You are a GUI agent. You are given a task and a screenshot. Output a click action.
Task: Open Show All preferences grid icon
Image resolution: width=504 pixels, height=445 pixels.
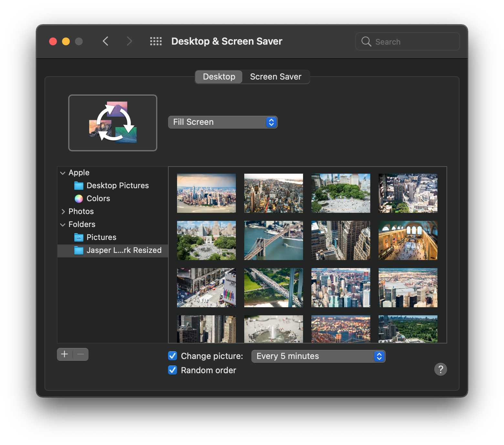click(x=156, y=41)
